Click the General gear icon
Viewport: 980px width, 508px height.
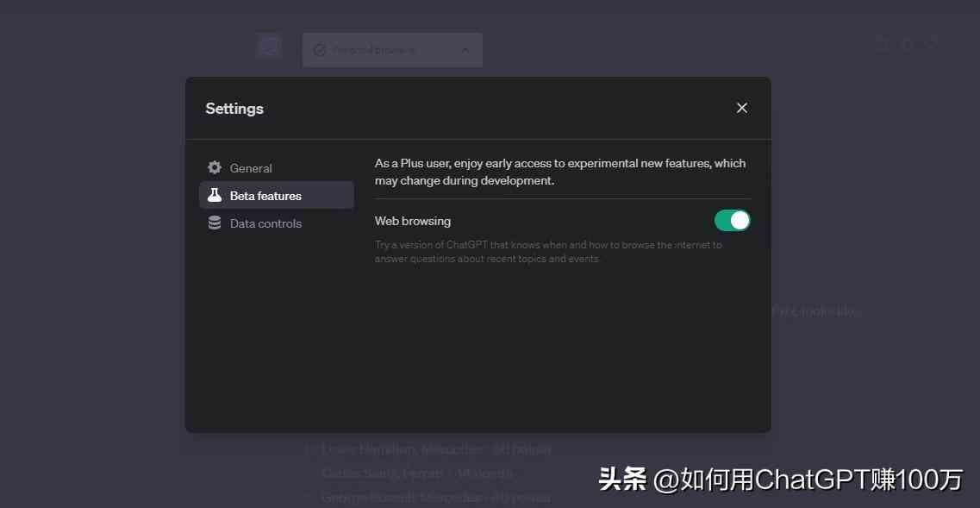pos(215,167)
